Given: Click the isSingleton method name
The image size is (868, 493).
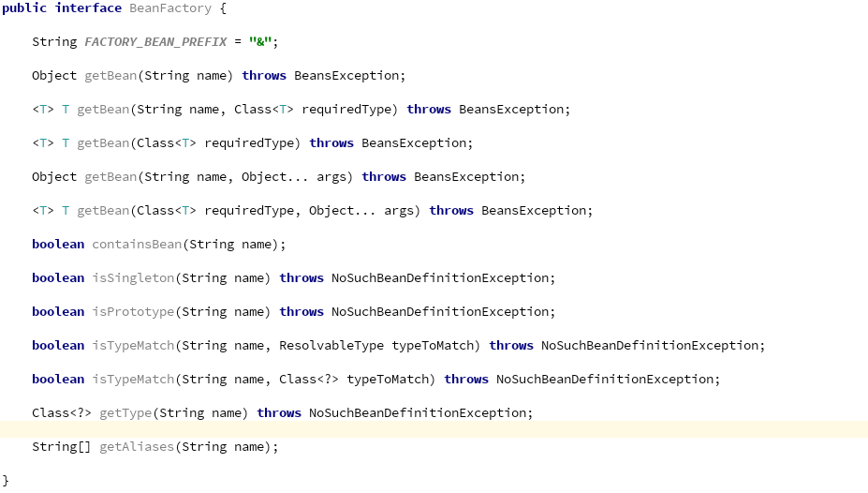Looking at the screenshot, I should coord(133,278).
